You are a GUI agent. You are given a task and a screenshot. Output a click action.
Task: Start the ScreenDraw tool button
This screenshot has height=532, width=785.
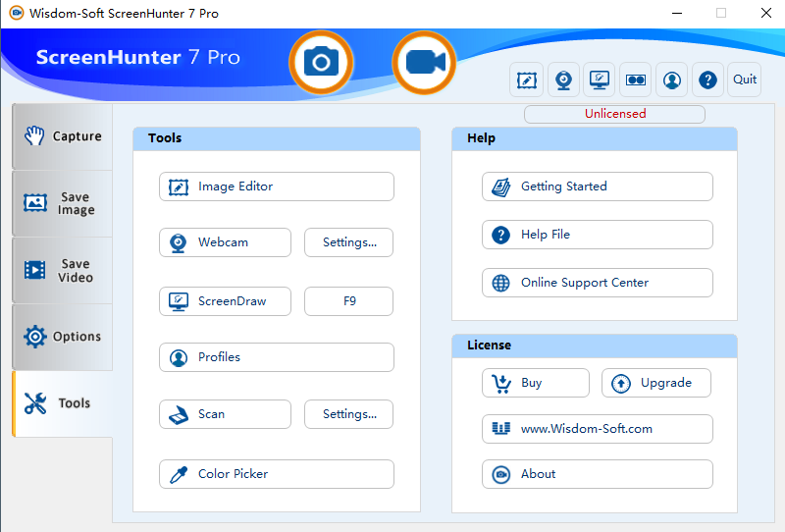pos(225,301)
